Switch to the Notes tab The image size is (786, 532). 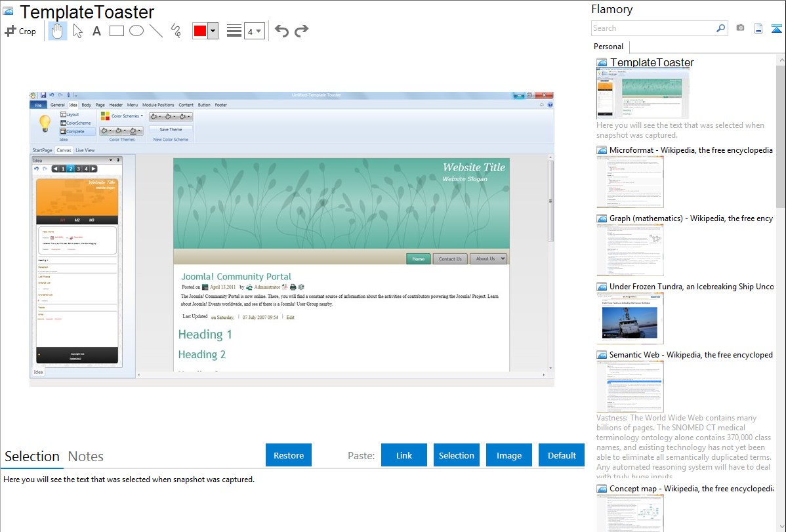click(86, 457)
